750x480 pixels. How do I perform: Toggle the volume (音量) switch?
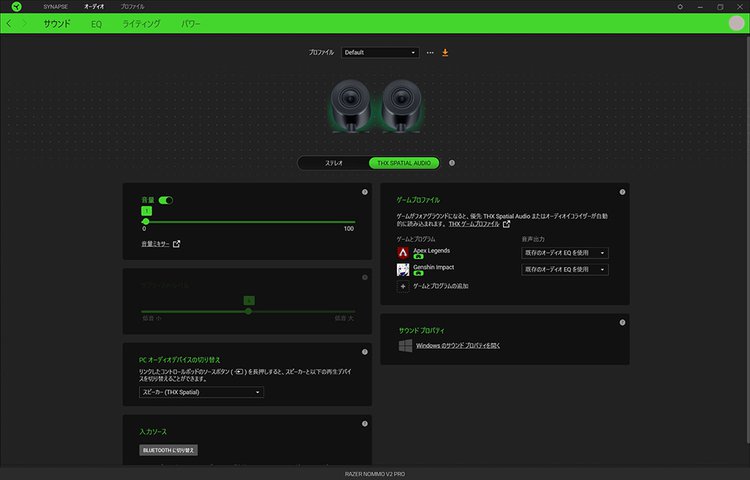pyautogui.click(x=166, y=200)
